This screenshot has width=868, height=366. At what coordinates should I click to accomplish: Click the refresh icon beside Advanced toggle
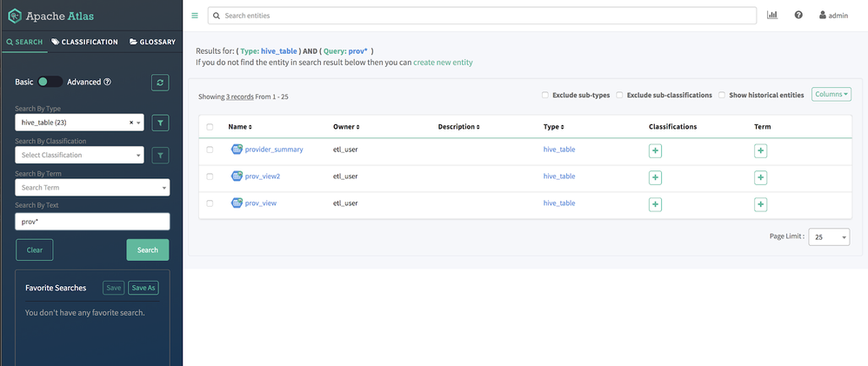point(160,82)
